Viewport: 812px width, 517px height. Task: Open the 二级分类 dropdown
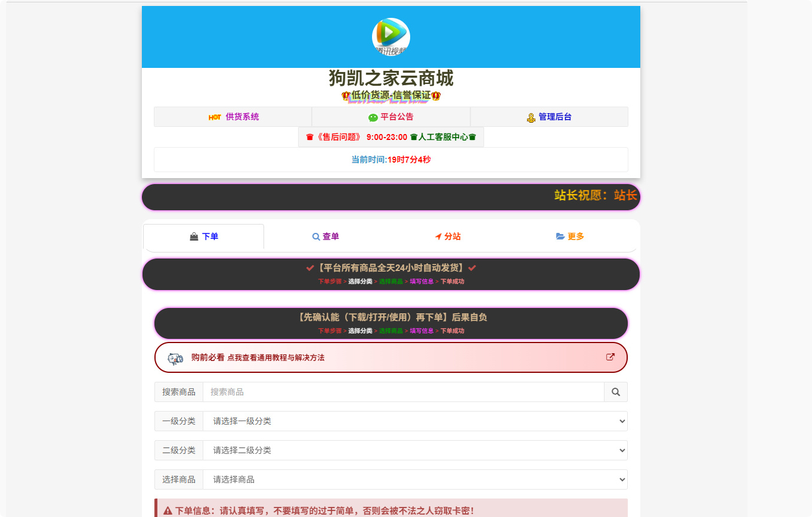pyautogui.click(x=415, y=450)
